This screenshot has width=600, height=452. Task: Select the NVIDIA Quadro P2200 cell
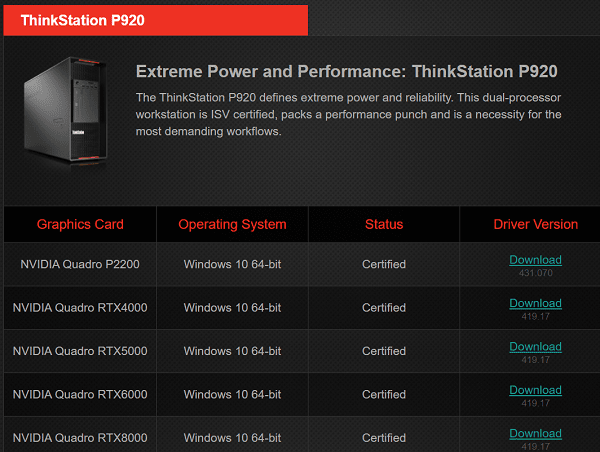coord(80,264)
